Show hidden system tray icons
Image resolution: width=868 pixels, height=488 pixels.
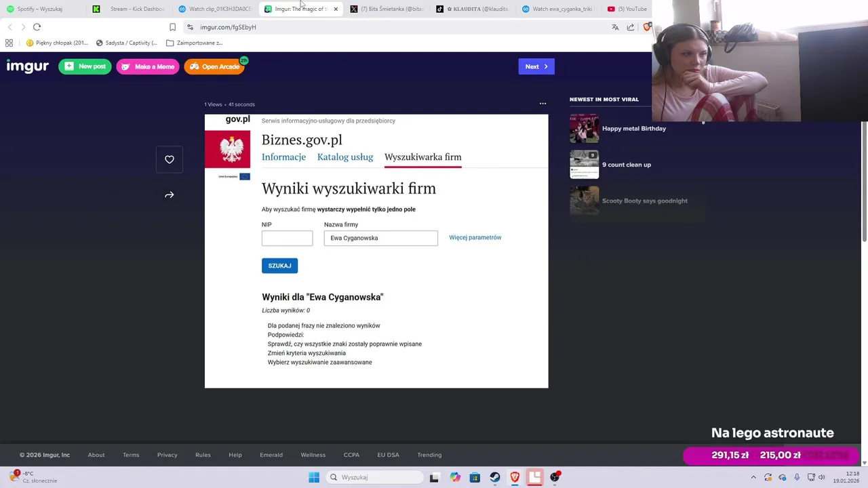753,477
